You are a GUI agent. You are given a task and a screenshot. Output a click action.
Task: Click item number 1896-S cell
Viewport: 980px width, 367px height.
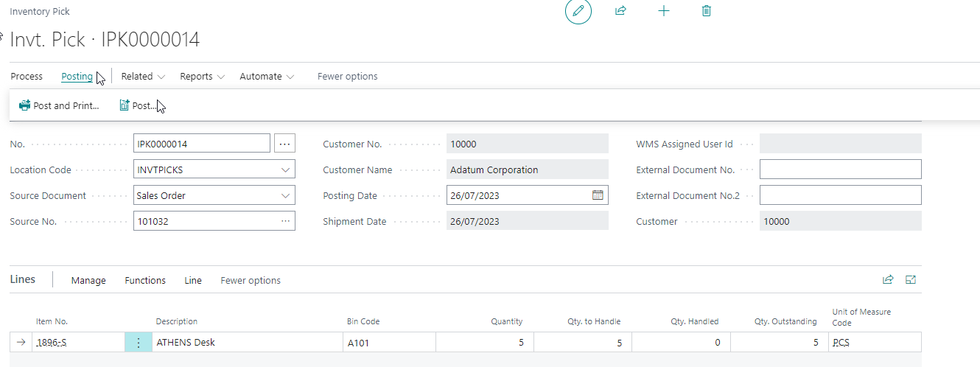click(79, 343)
